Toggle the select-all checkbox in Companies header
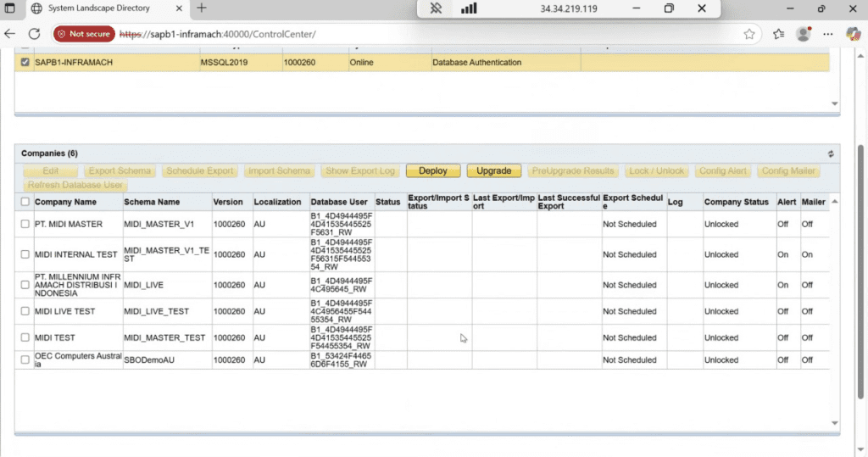This screenshot has width=868, height=457. point(25,202)
